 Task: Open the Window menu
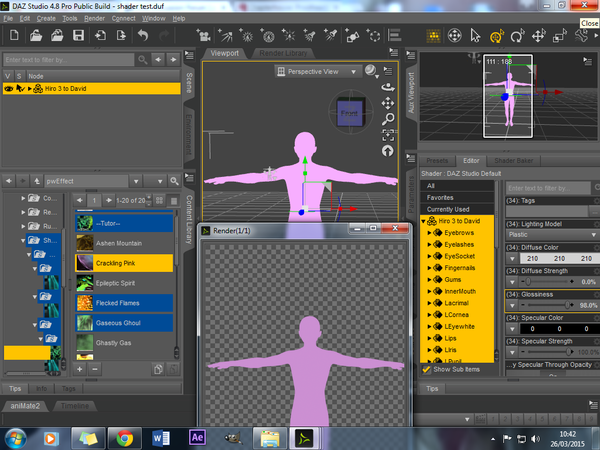tap(153, 18)
